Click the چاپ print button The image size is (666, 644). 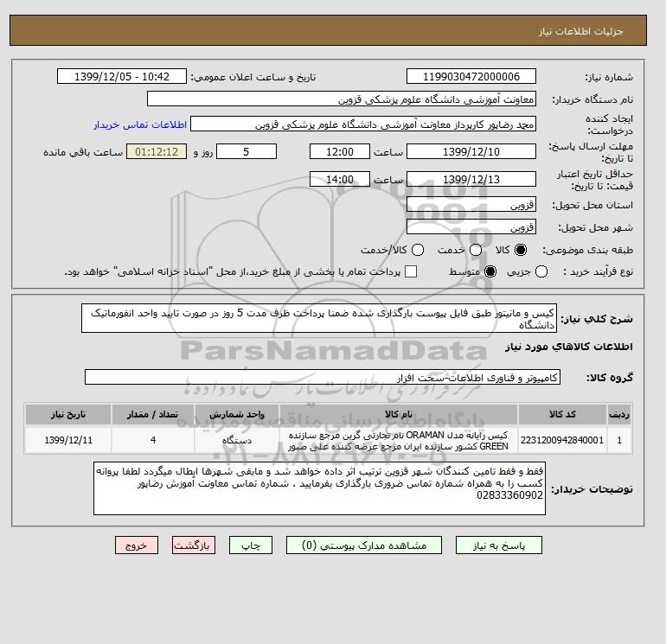251,545
